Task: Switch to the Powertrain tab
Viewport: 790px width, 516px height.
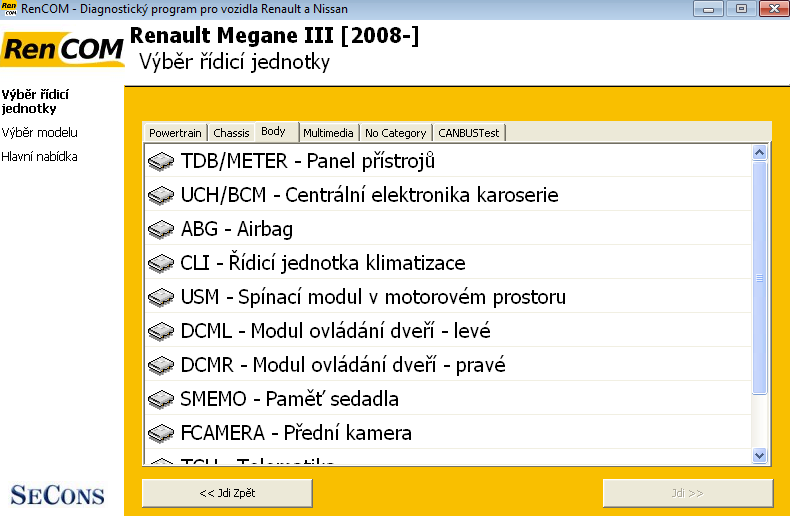Action: [175, 133]
